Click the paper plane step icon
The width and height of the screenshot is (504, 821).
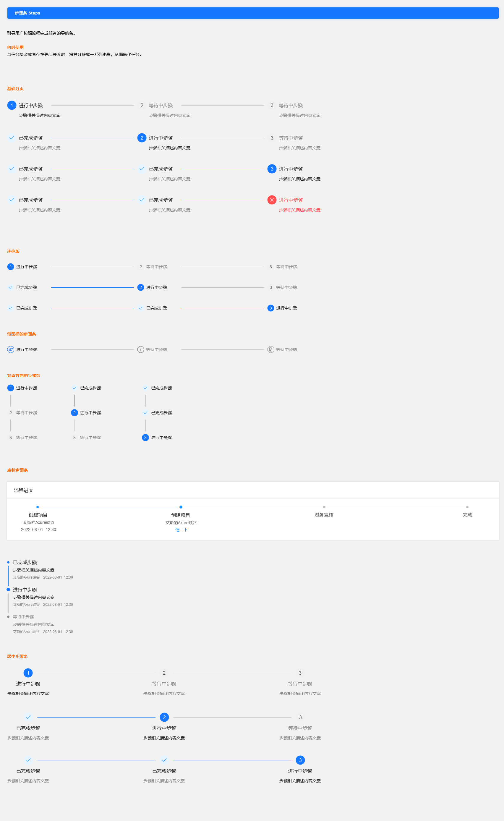coord(11,349)
